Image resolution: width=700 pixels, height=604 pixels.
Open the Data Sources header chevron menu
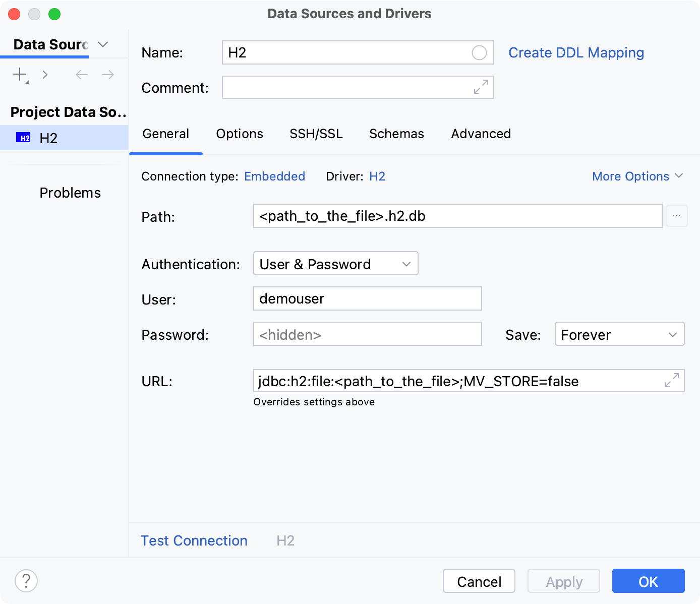click(103, 44)
